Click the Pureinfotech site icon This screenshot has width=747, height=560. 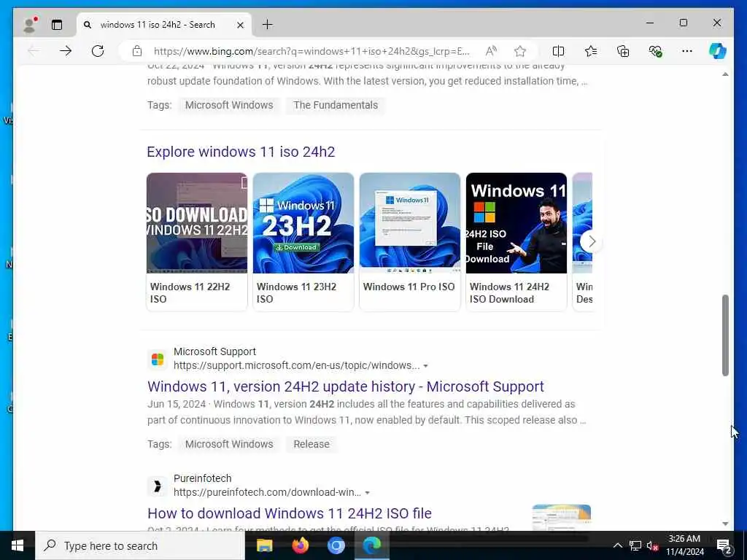158,486
